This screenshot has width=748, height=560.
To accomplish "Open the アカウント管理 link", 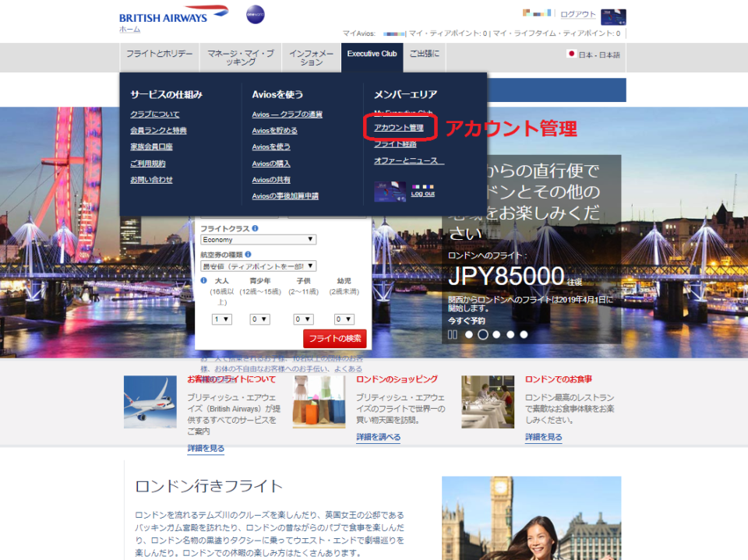I will [398, 128].
